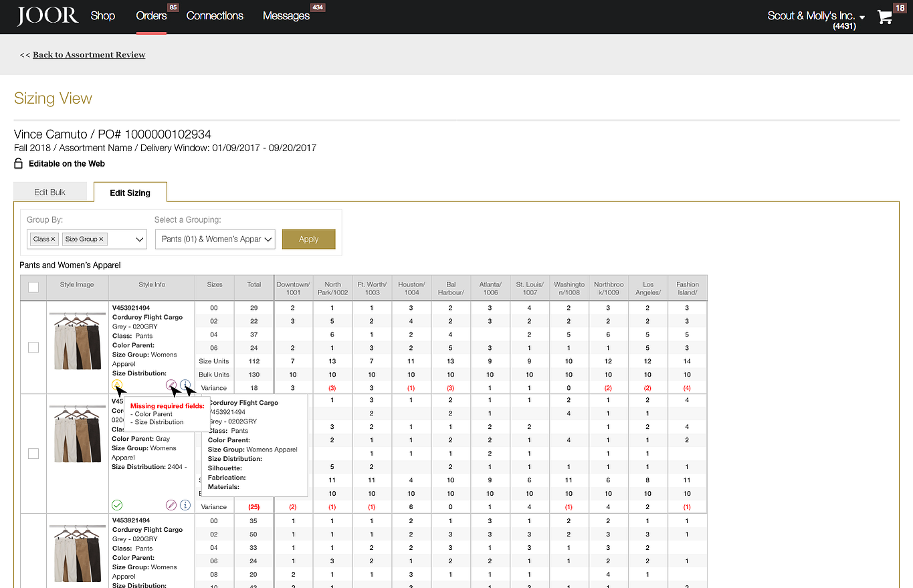Screen dimensions: 913x588
Task: Click the first row Size Units label
Action: click(214, 361)
